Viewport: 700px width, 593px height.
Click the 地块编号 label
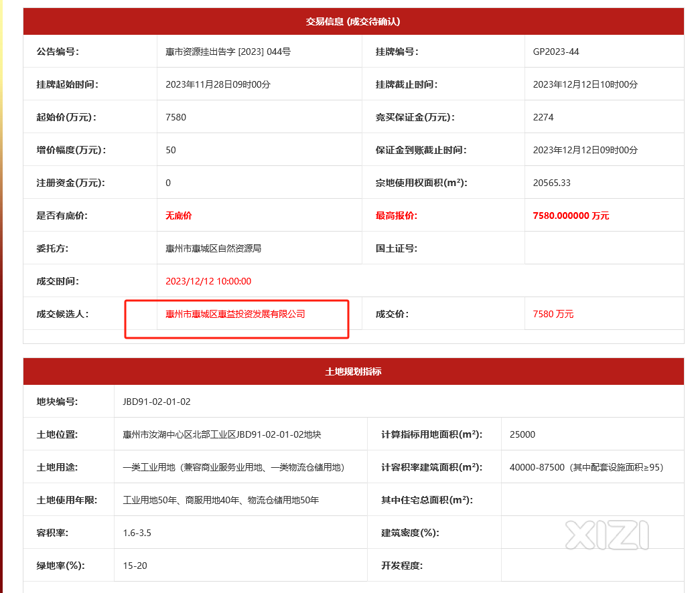click(57, 402)
